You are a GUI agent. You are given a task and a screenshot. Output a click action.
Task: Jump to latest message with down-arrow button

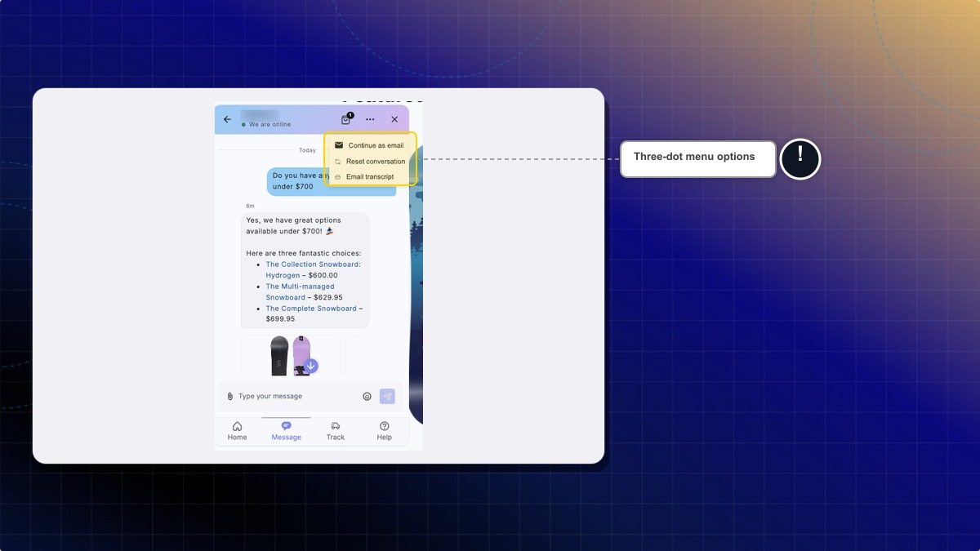coord(310,366)
